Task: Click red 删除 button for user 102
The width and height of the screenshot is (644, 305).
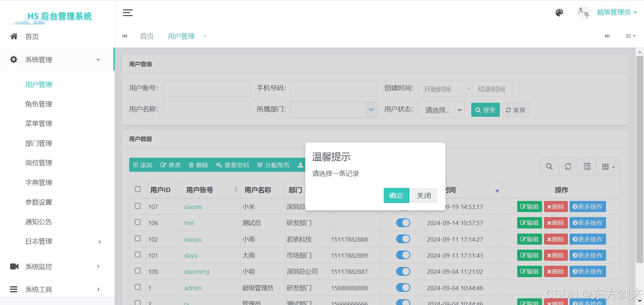Action: click(x=555, y=239)
